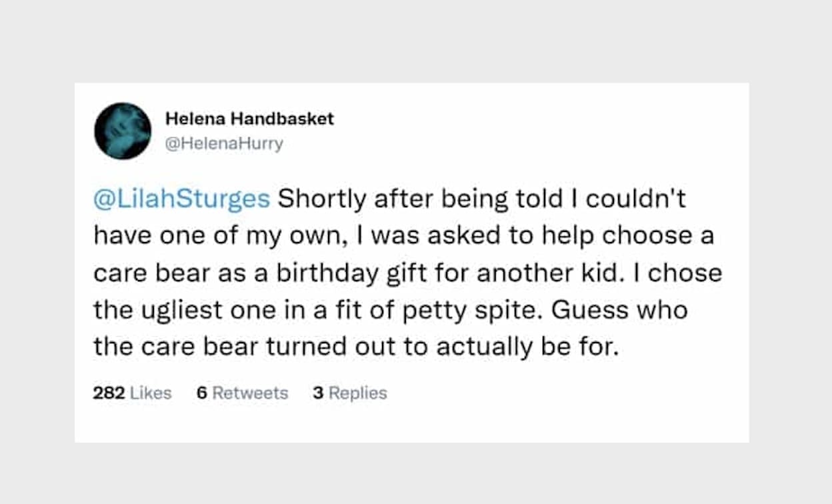Click the number 6 beside Retweets
Image resolution: width=832 pixels, height=504 pixels.
[202, 393]
